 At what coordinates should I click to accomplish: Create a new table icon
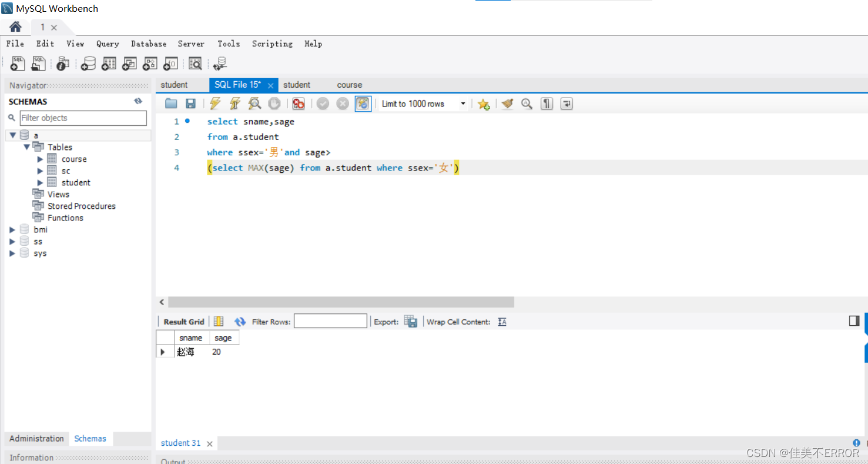coord(109,64)
